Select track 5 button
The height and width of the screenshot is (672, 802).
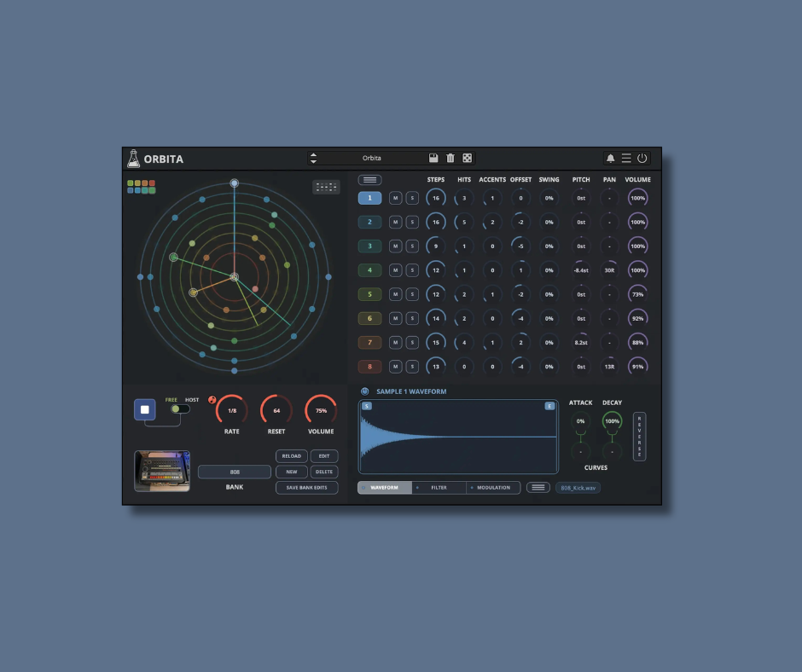pos(369,294)
